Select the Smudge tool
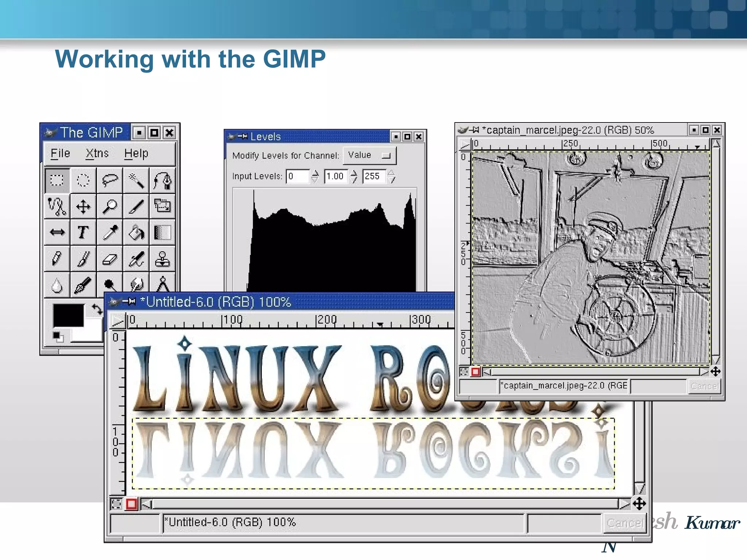Image resolution: width=747 pixels, height=560 pixels. coord(136,283)
